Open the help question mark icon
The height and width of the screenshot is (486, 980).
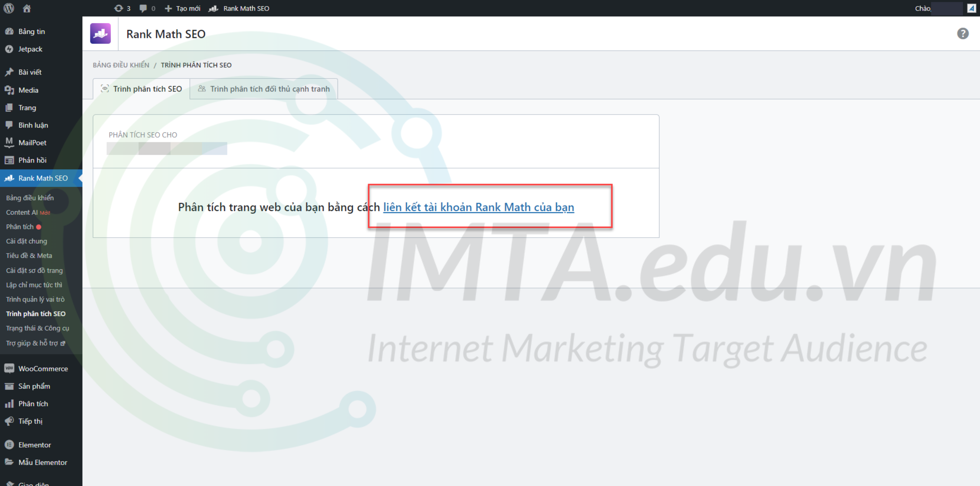[x=962, y=34]
